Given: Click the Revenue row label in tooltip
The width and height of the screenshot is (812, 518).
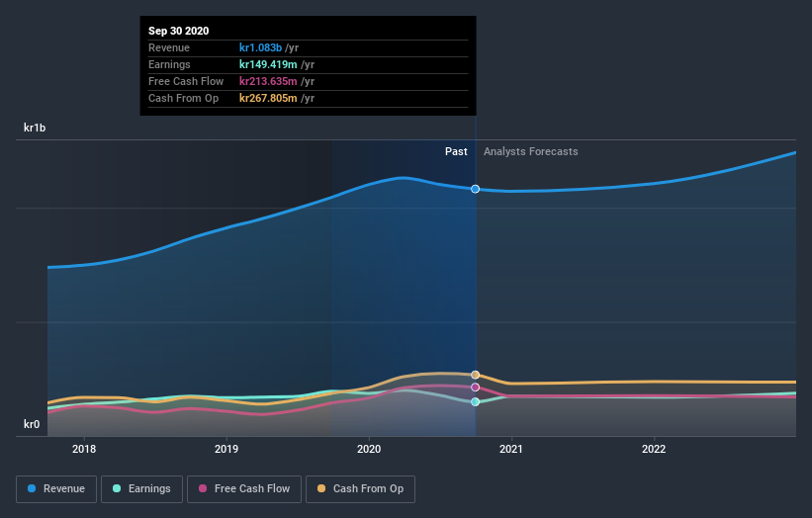Looking at the screenshot, I should pos(169,47).
